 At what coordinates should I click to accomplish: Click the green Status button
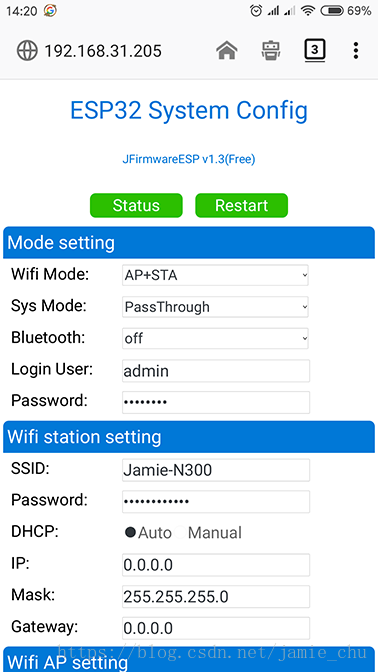pyautogui.click(x=136, y=205)
